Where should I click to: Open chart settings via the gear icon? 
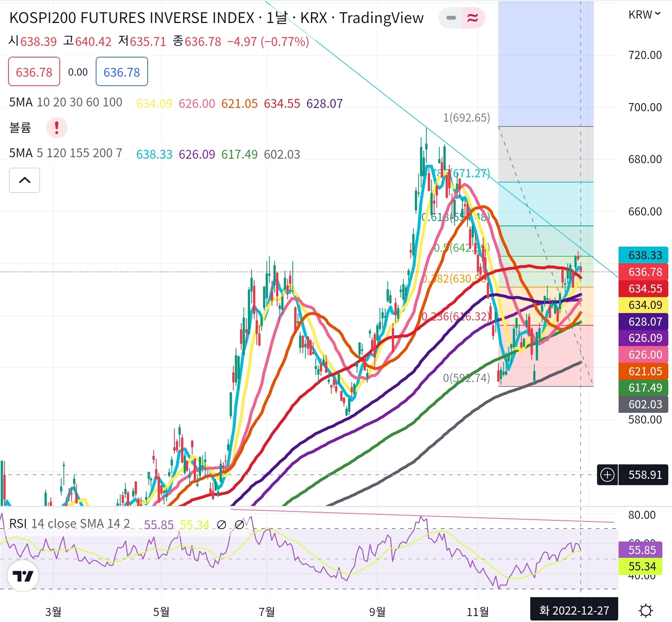coord(646,611)
